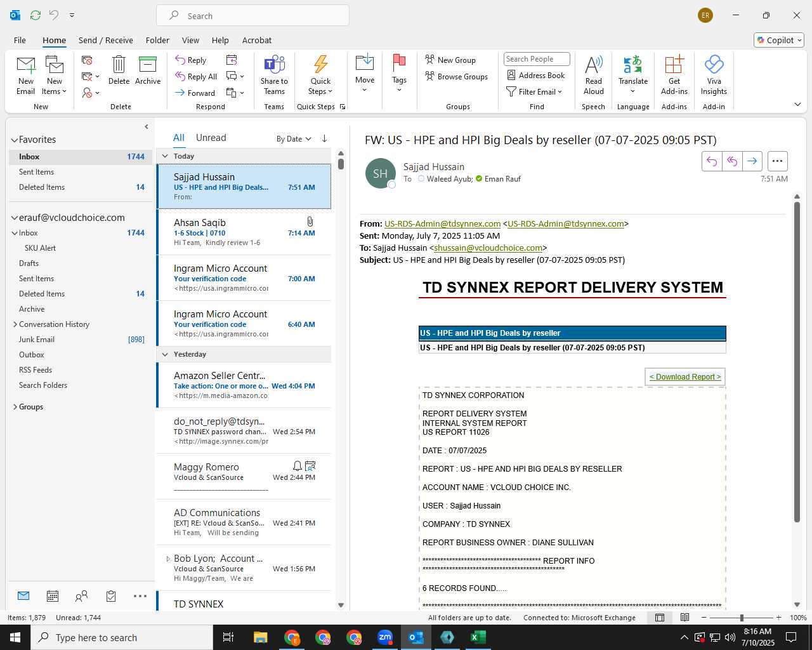The image size is (812, 650).
Task: Toggle sort order arrow in message list
Action: click(324, 138)
